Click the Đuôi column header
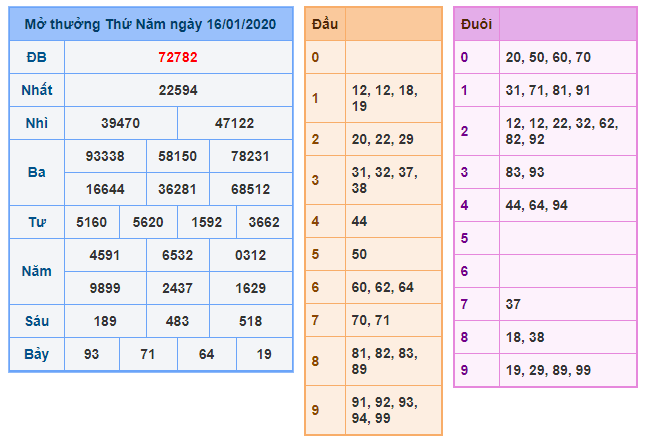648x442 pixels. 475,23
